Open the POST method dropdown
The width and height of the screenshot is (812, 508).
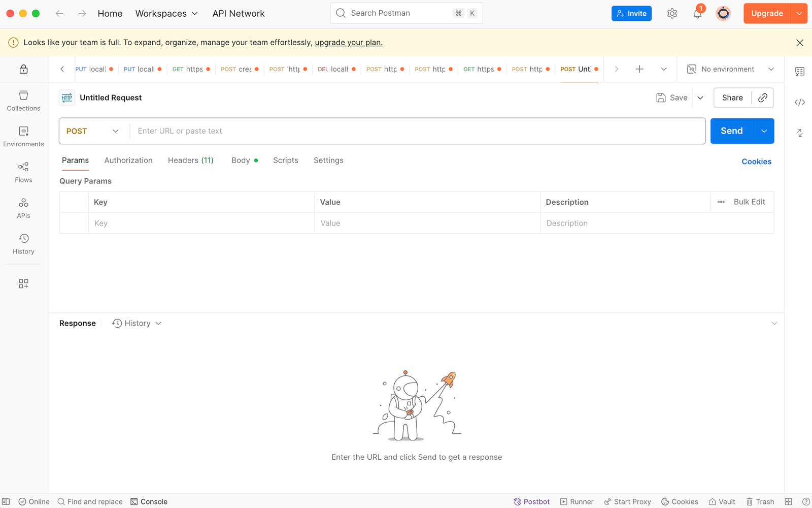point(91,131)
